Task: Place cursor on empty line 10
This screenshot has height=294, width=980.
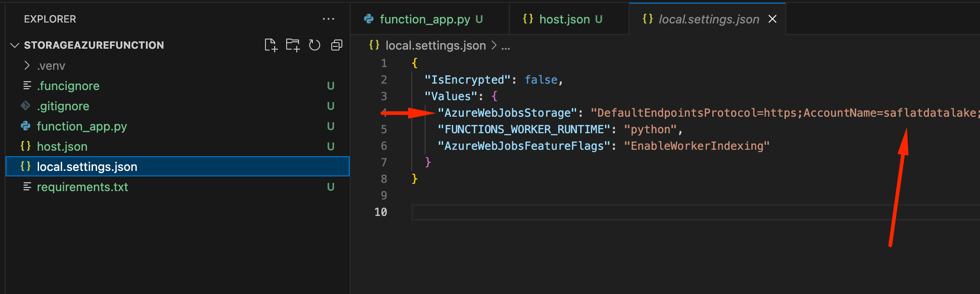Action: click(696, 212)
